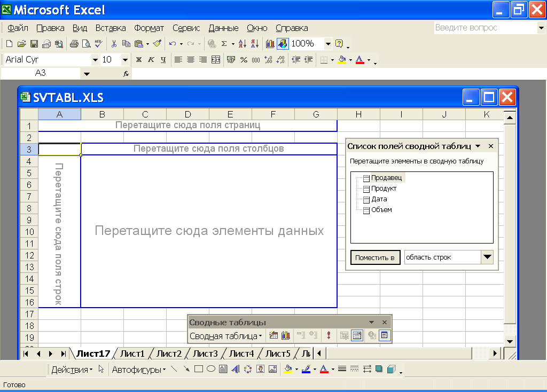The image size is (547, 392).
Task: Open Print Preview from the toolbar
Action: [x=86, y=44]
